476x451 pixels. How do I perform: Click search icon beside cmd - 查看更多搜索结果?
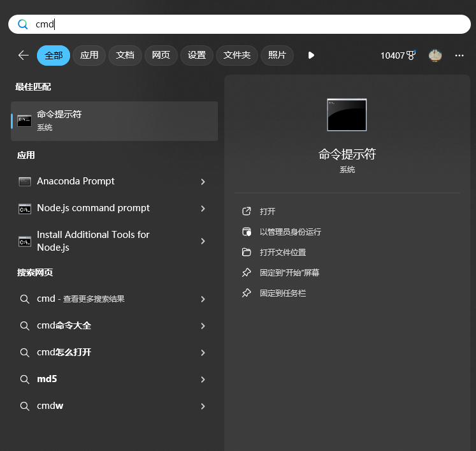[x=25, y=299]
